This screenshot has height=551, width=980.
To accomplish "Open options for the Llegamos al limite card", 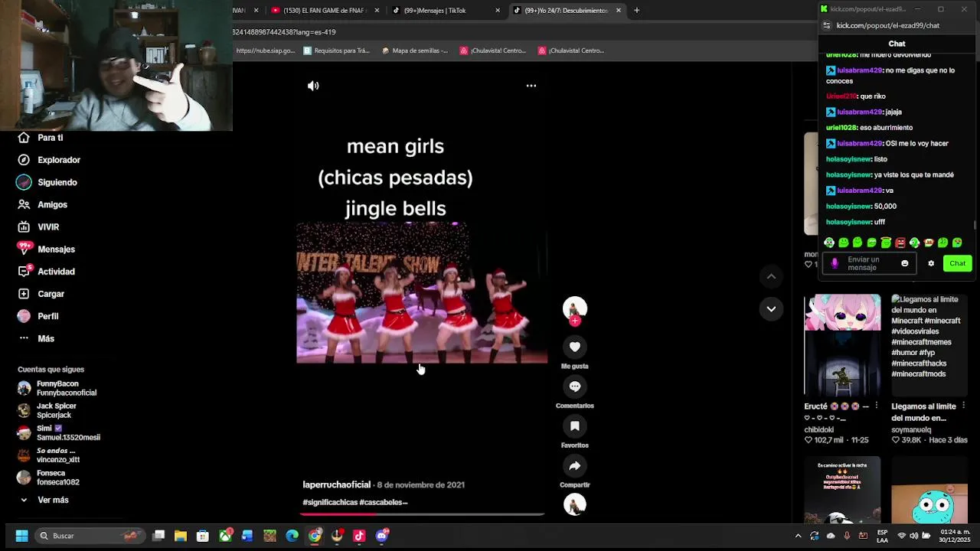I will [x=964, y=406].
